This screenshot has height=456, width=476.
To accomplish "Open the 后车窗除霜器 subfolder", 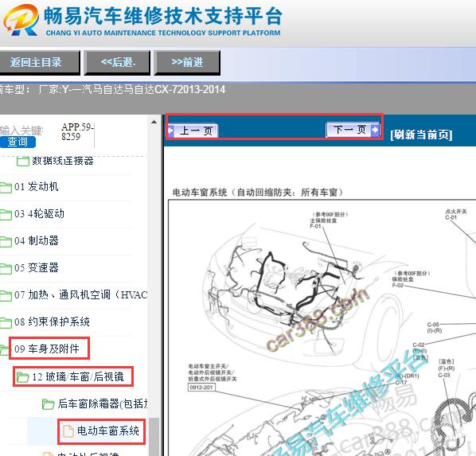I will pyautogui.click(x=103, y=403).
